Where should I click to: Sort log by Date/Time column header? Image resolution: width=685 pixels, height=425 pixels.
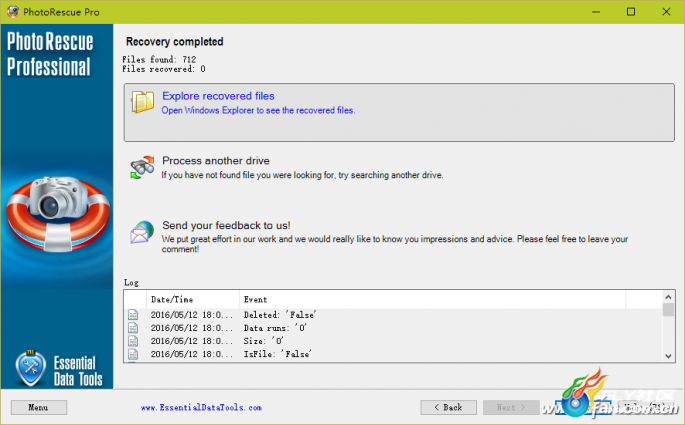click(x=193, y=300)
